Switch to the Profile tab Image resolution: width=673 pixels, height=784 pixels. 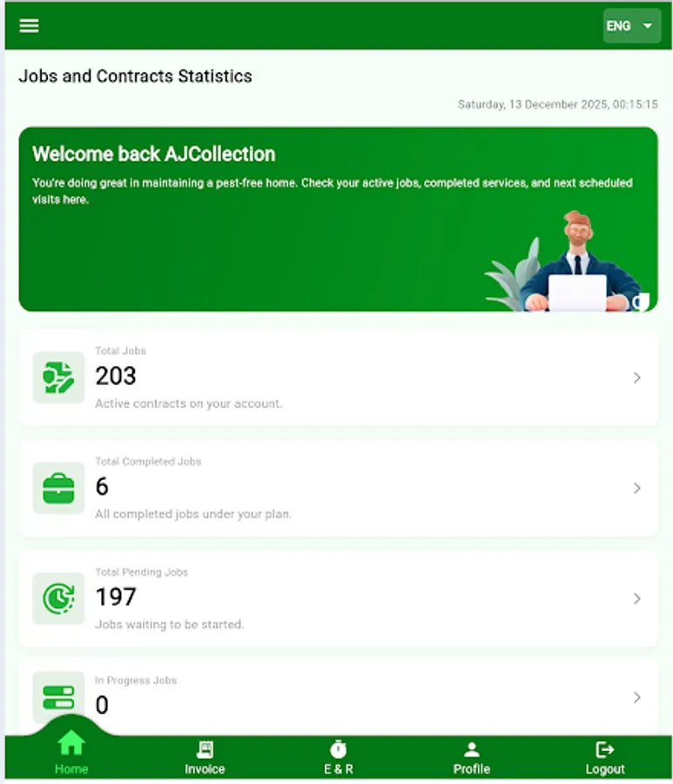click(x=471, y=756)
